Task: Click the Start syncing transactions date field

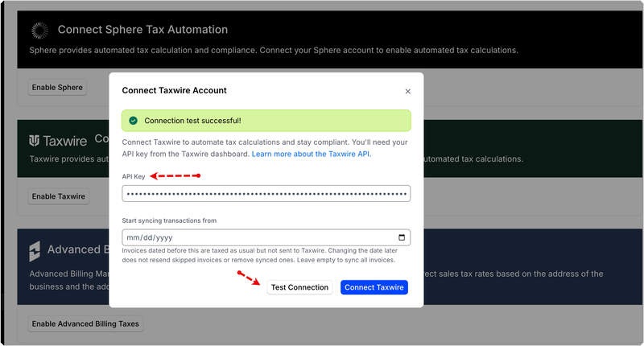Action: click(x=266, y=237)
